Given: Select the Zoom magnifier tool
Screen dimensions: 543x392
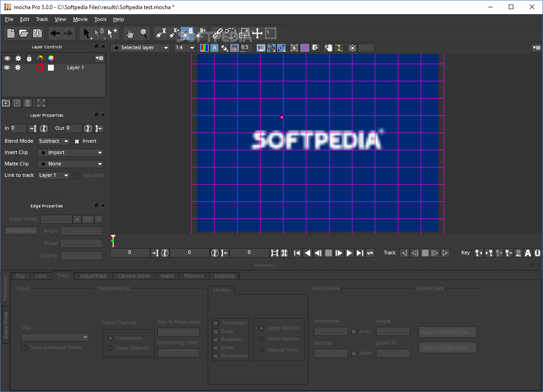Looking at the screenshot, I should pos(143,33).
